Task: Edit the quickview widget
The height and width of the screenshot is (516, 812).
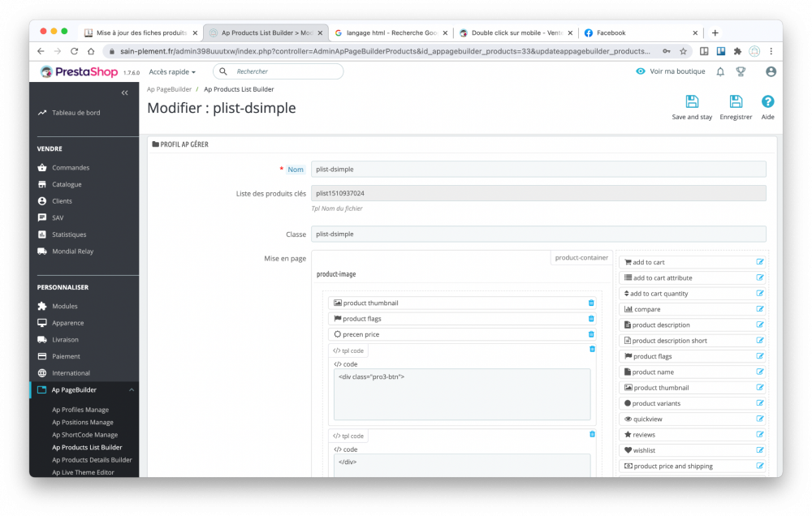Action: pos(760,419)
